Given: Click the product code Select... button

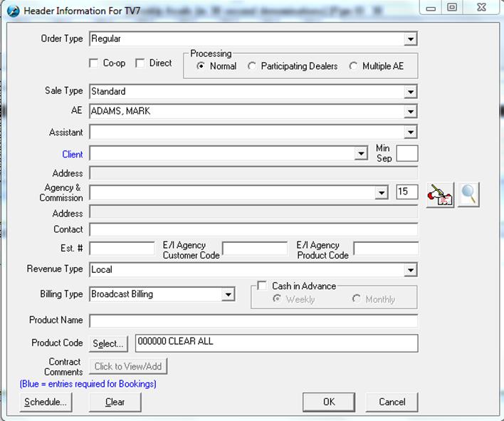Looking at the screenshot, I should [108, 343].
